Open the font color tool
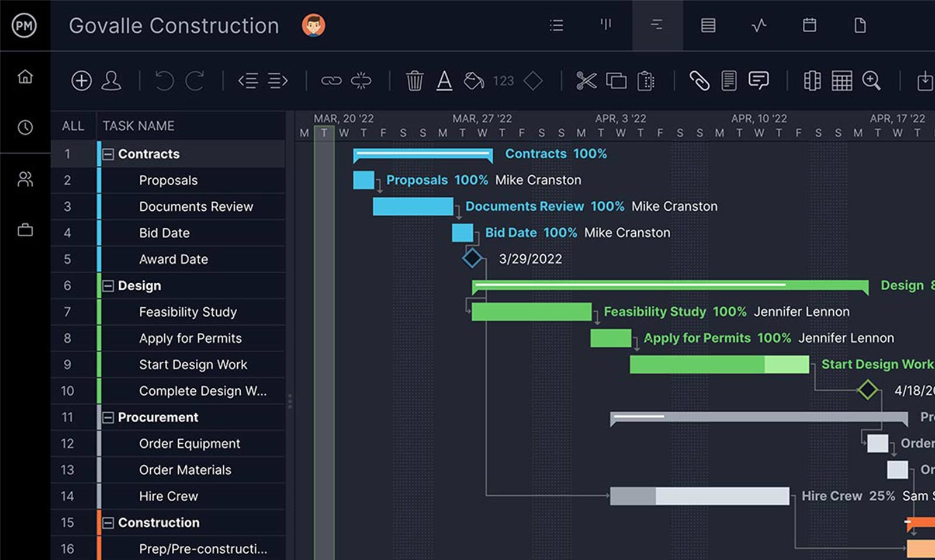Viewport: 935px width, 560px height. pos(445,81)
